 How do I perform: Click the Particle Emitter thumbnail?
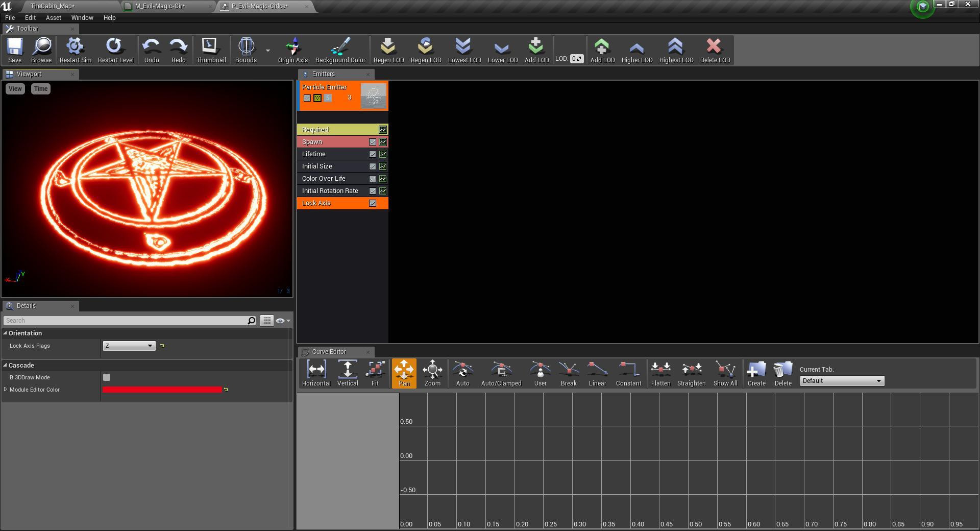(x=374, y=95)
